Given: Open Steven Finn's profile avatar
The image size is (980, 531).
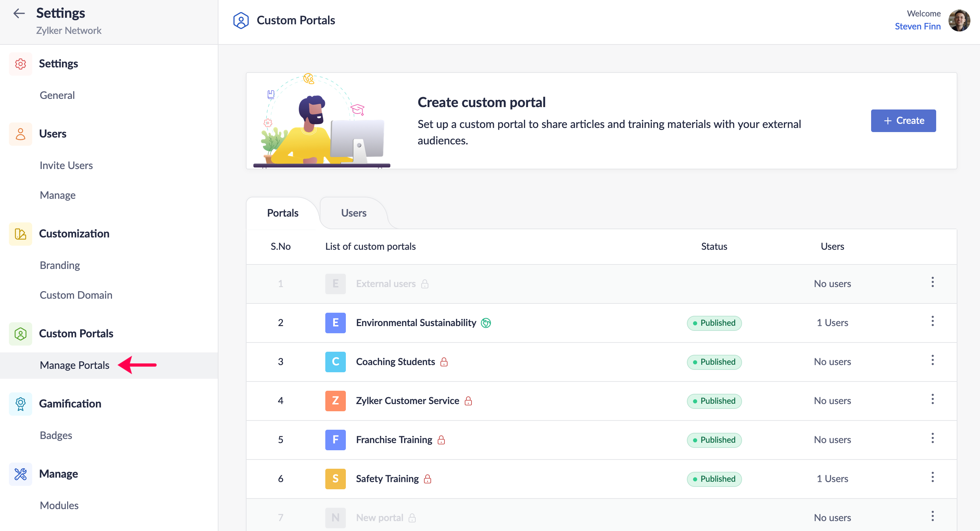Looking at the screenshot, I should (x=959, y=21).
